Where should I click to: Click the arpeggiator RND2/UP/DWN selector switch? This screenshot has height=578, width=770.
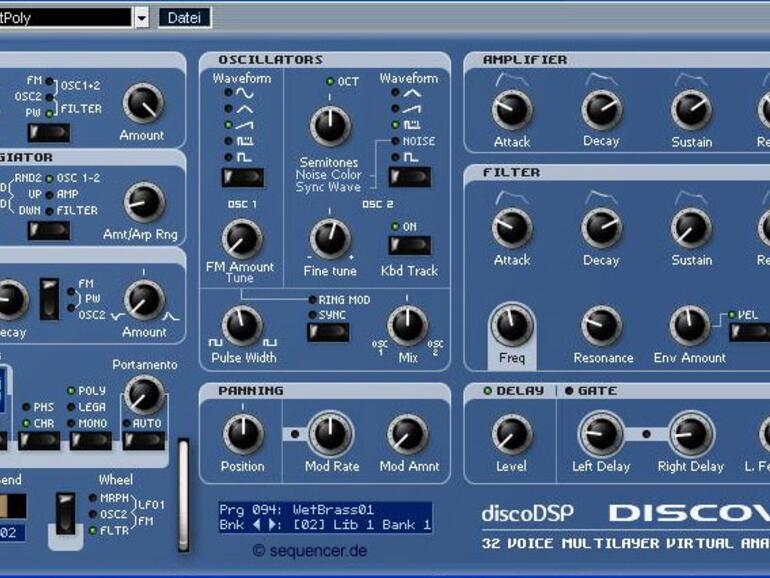(x=48, y=231)
